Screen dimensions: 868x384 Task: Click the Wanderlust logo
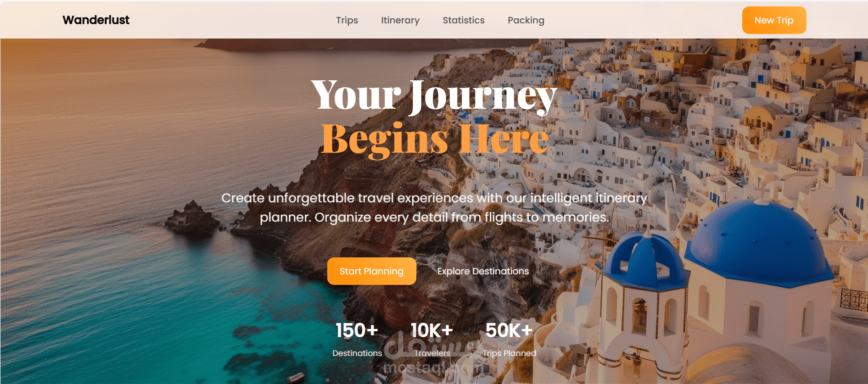click(x=96, y=20)
